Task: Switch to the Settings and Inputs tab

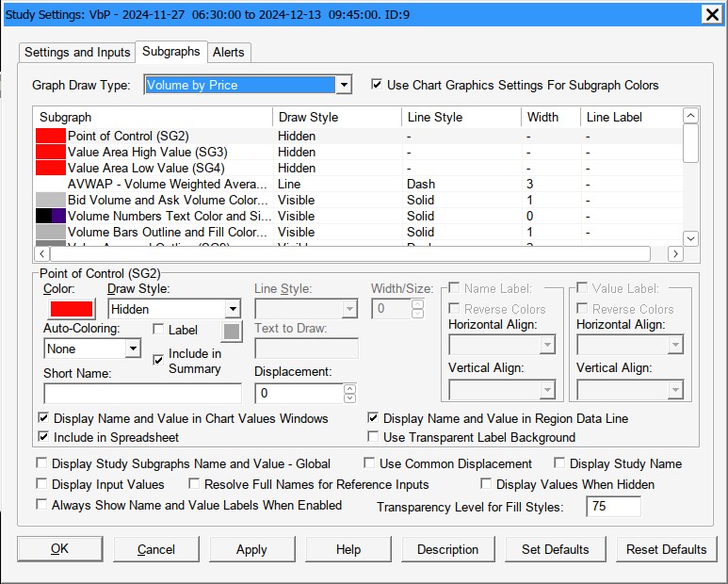Action: (78, 52)
